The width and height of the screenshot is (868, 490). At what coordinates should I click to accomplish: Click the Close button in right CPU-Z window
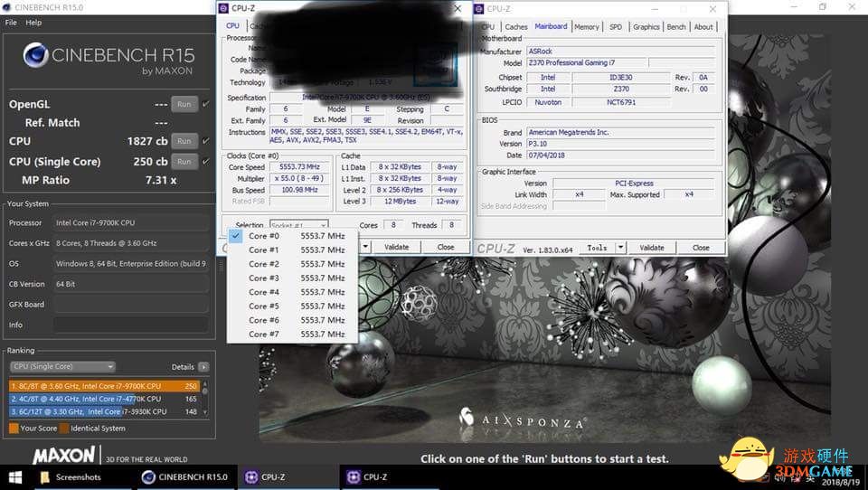[x=701, y=248]
